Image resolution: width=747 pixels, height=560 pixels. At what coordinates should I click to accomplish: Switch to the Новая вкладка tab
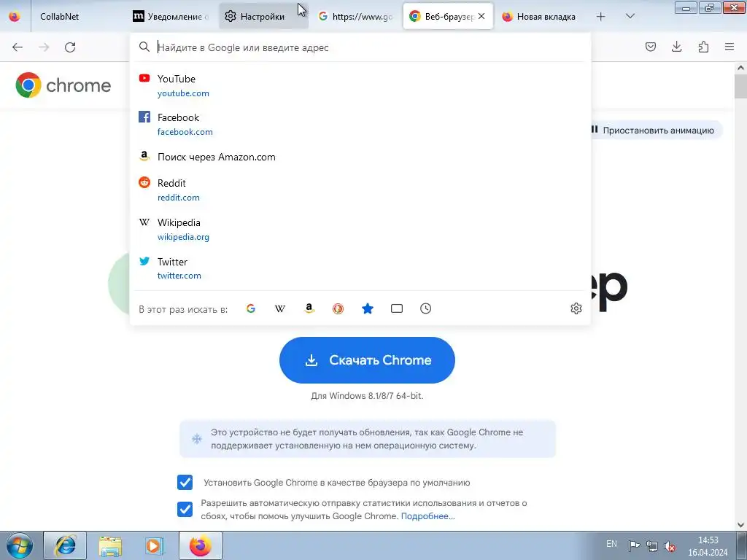[x=539, y=16]
